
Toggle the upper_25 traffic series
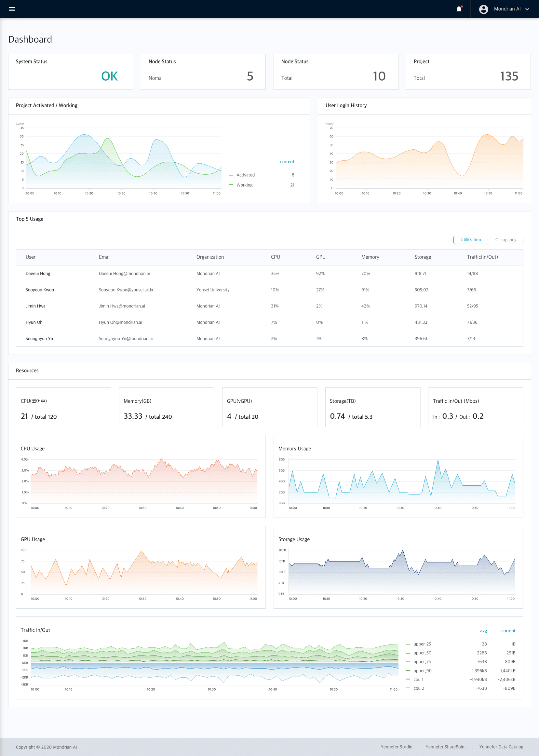tap(408, 644)
